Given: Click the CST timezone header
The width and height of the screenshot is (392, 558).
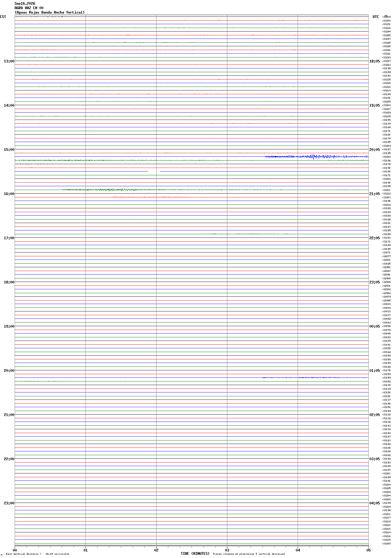Looking at the screenshot, I should tap(3, 17).
